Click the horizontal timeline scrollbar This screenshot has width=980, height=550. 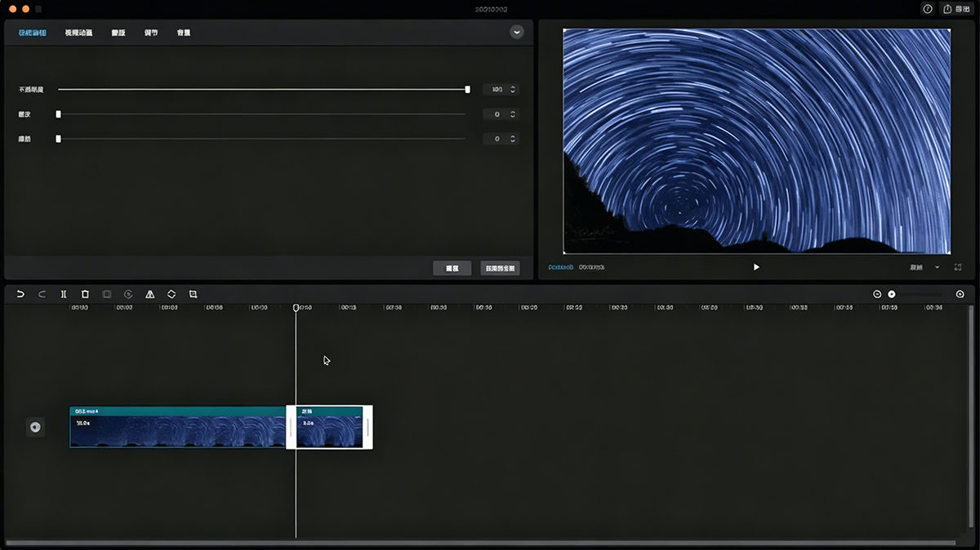480,543
